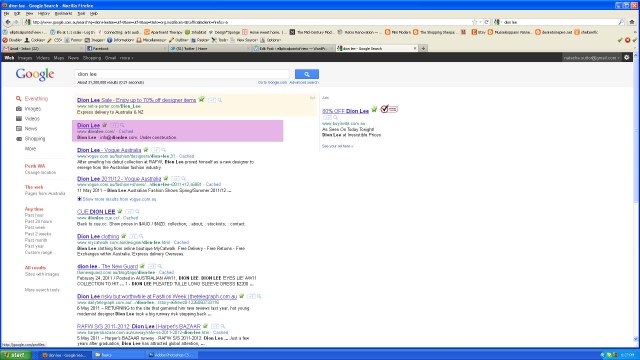
Task: Open the Miscellaneous developer toolbar menu
Action: click(151, 40)
